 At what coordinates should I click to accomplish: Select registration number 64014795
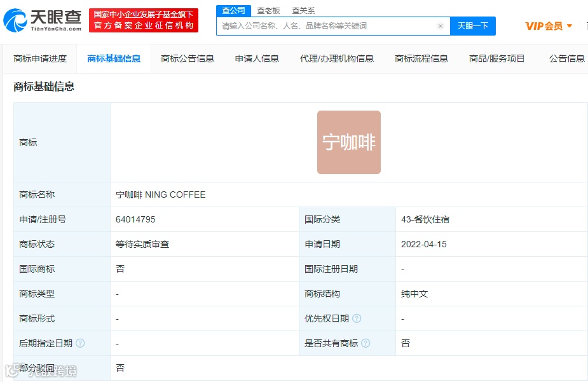pos(135,219)
